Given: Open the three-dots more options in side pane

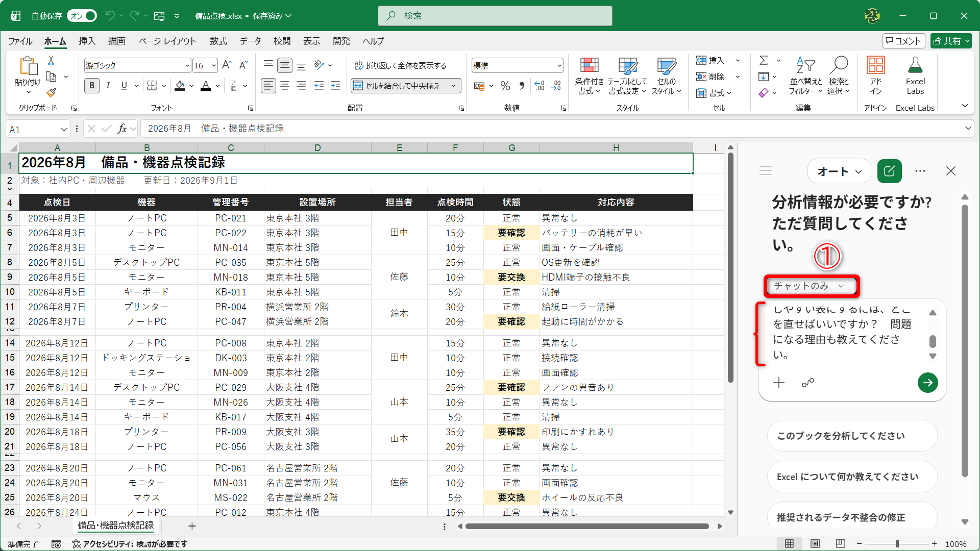Looking at the screenshot, I should tap(920, 171).
